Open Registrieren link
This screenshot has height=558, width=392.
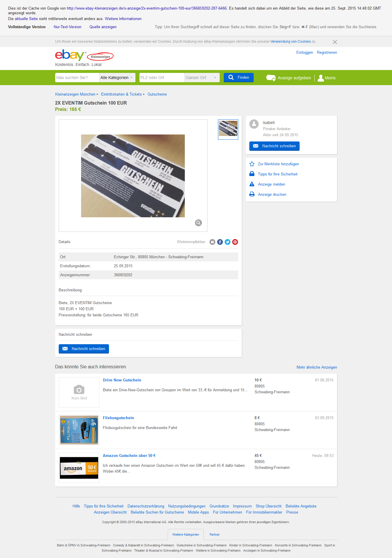click(x=327, y=53)
